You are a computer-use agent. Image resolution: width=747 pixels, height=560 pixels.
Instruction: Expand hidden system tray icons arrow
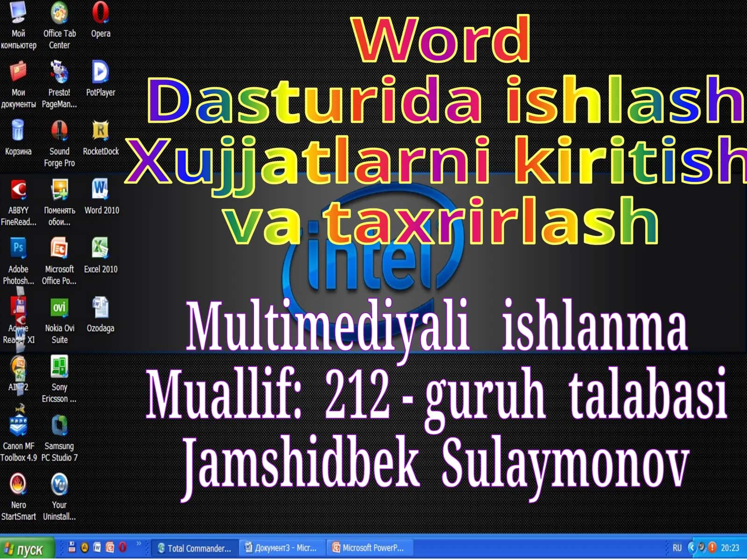[x=692, y=547]
